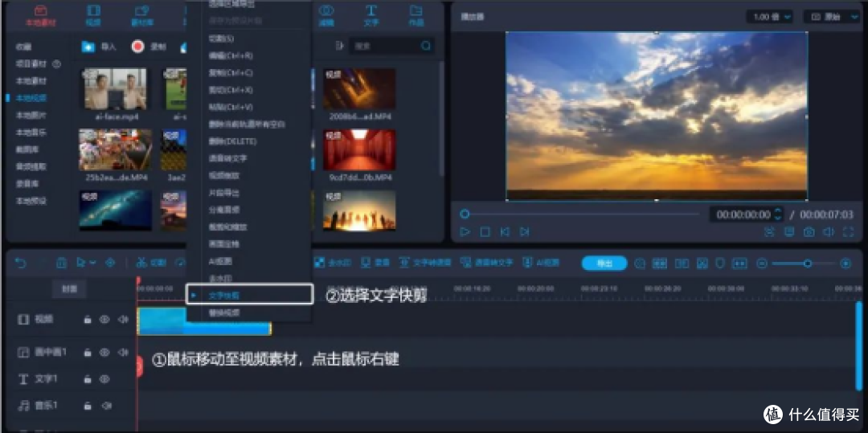
Task: Select 本地素材 in the left sidebar
Action: coord(31,81)
